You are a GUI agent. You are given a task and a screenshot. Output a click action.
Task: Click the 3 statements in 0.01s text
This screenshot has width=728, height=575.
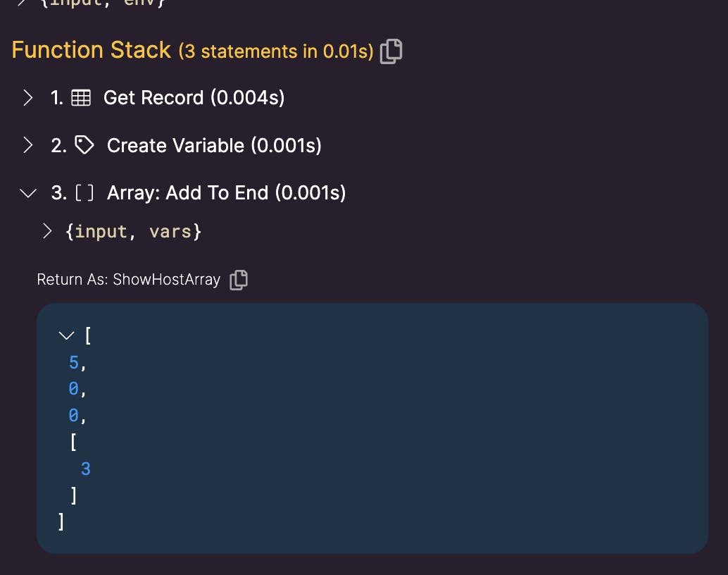pos(276,51)
